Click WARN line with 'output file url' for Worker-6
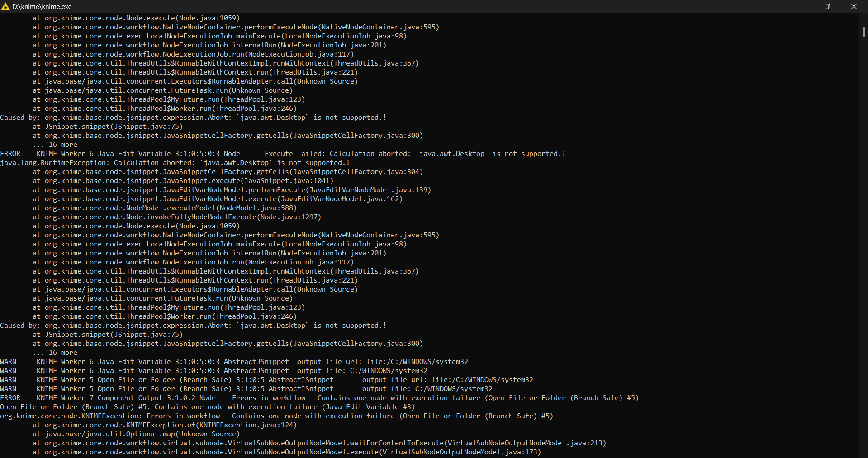Image resolution: width=868 pixels, height=458 pixels. click(234, 362)
